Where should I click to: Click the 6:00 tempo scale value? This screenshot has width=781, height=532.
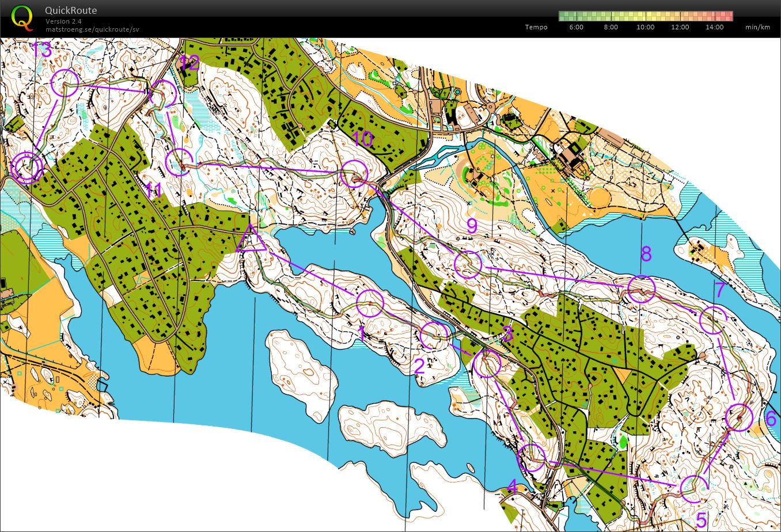(x=576, y=27)
